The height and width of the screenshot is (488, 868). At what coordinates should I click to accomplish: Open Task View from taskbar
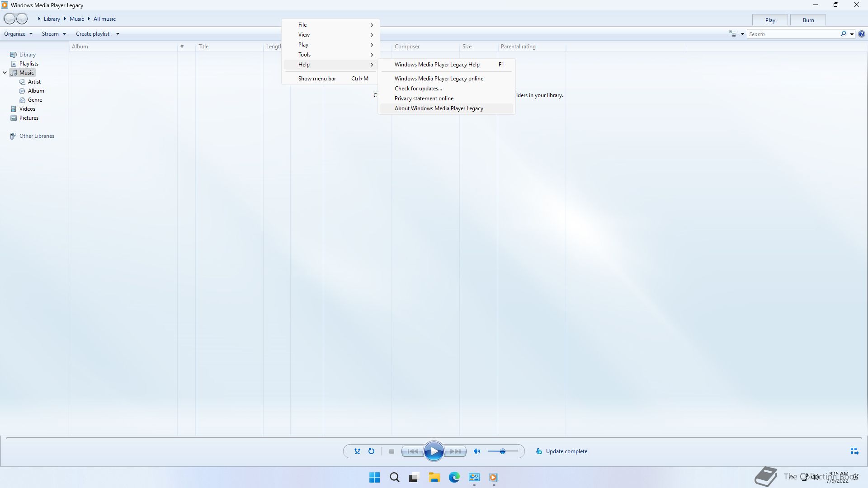tap(414, 478)
